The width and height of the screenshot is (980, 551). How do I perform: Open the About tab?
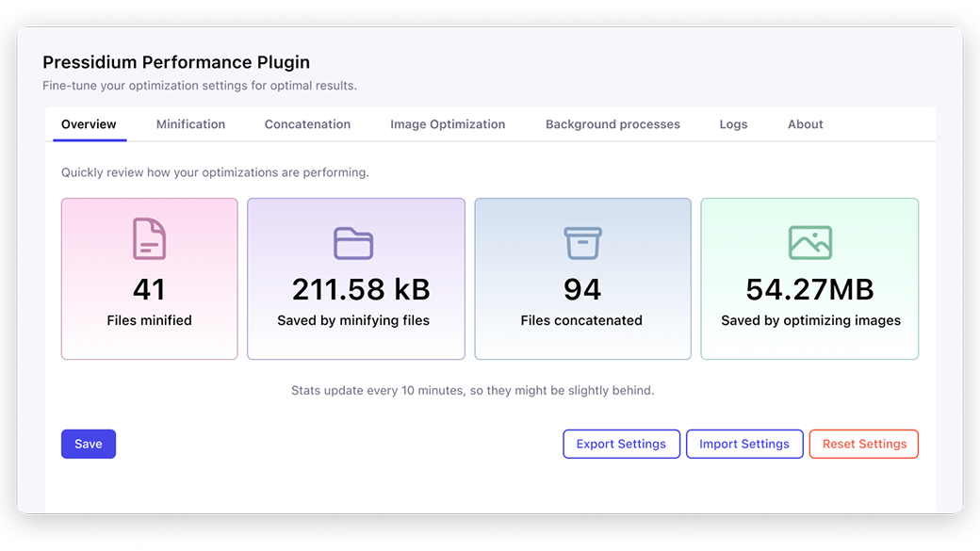(805, 123)
